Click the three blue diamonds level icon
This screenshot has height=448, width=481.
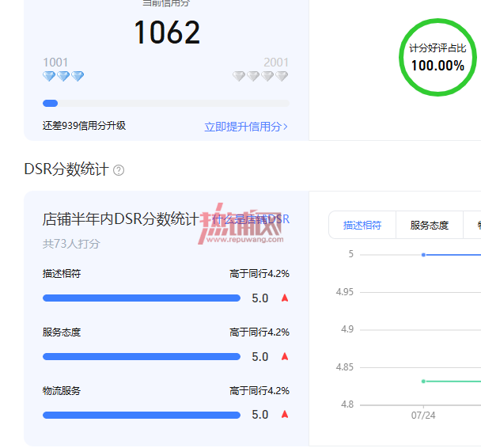pyautogui.click(x=63, y=76)
